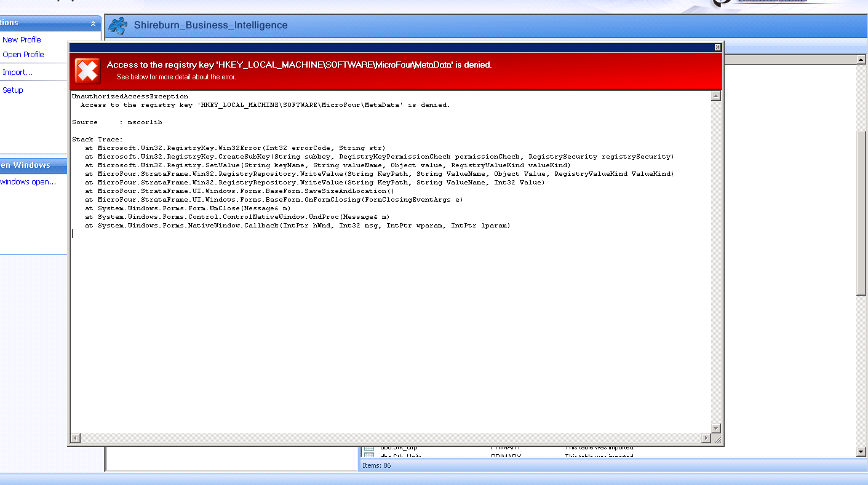
Task: Select the Import... action
Action: click(x=18, y=72)
